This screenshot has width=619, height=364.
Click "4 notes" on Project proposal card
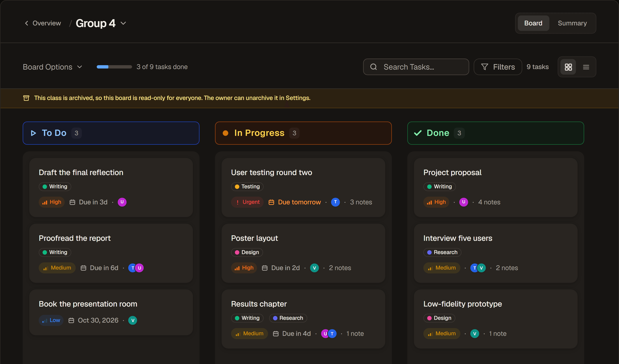click(x=489, y=202)
